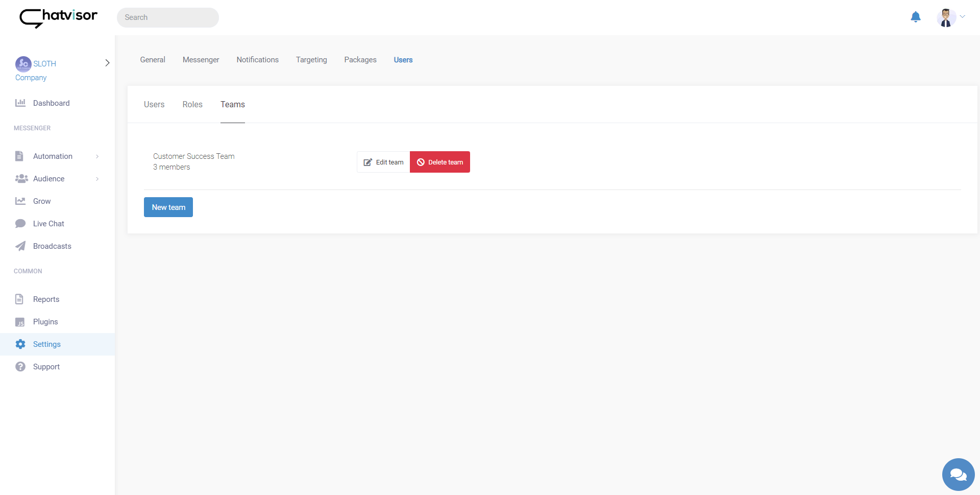Click the Live Chat bubble icon

tap(20, 224)
